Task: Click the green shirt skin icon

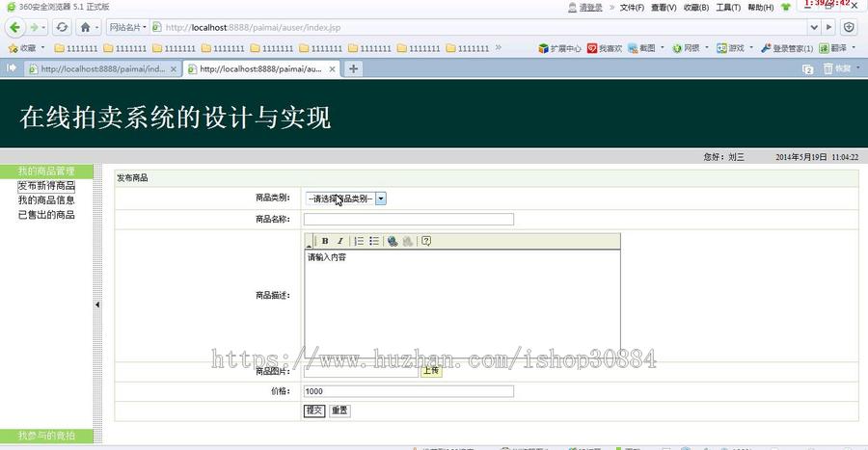Action: pyautogui.click(x=785, y=7)
